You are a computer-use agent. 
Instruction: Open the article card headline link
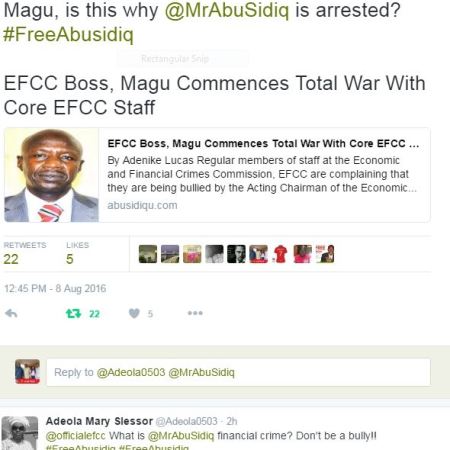(x=263, y=144)
